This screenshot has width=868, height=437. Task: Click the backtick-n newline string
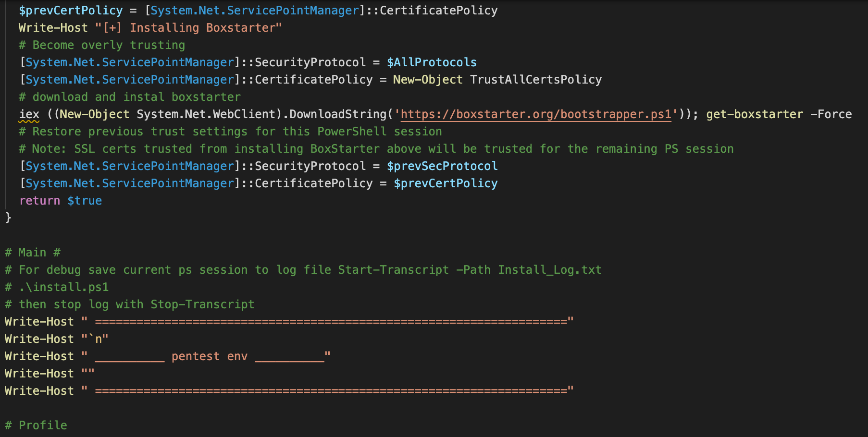(x=95, y=339)
